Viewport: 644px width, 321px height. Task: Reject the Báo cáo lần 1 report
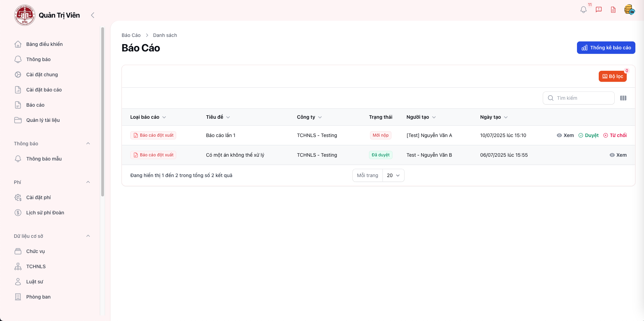pyautogui.click(x=615, y=135)
